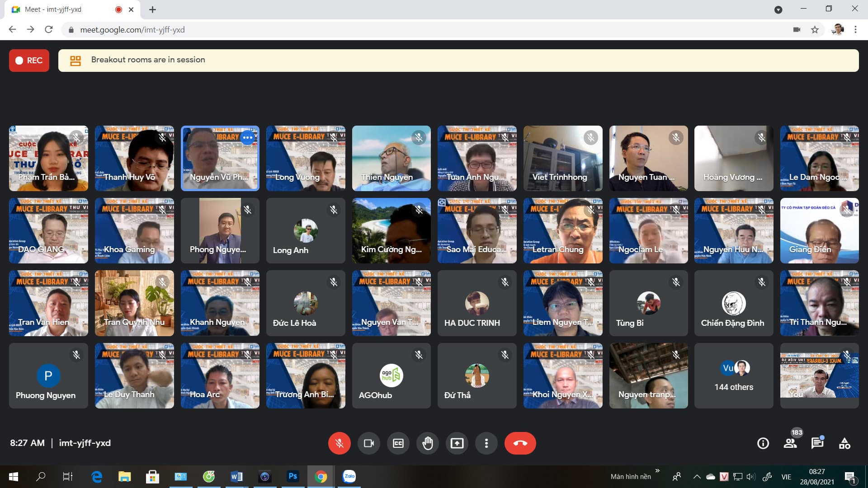This screenshot has width=868, height=488.
Task: Leave the call with red hang-up button
Action: (520, 443)
